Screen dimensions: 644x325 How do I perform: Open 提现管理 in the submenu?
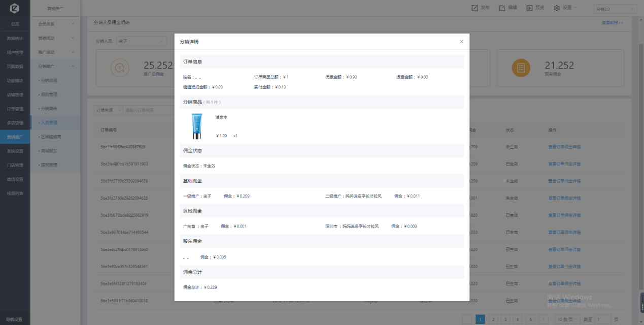tap(49, 165)
